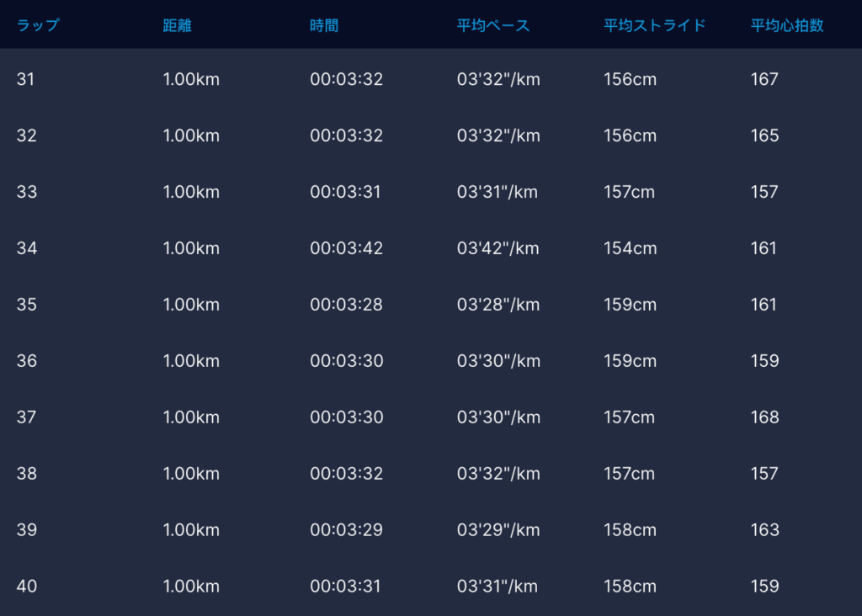The height and width of the screenshot is (616, 862).
Task: Click the 00:03:42 time in lap 34
Action: (346, 248)
